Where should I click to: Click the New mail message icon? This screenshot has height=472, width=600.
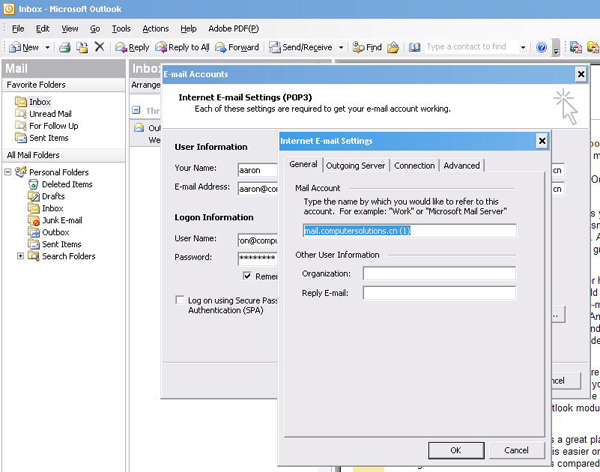(x=15, y=47)
